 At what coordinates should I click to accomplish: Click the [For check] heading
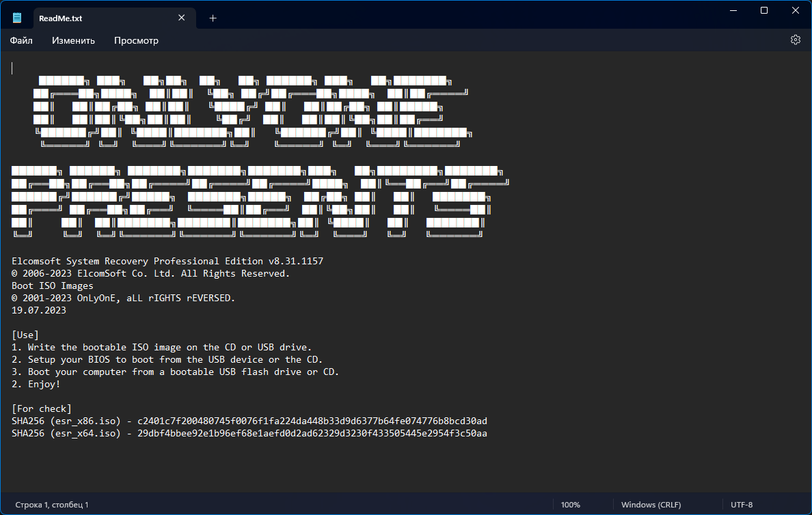point(42,409)
